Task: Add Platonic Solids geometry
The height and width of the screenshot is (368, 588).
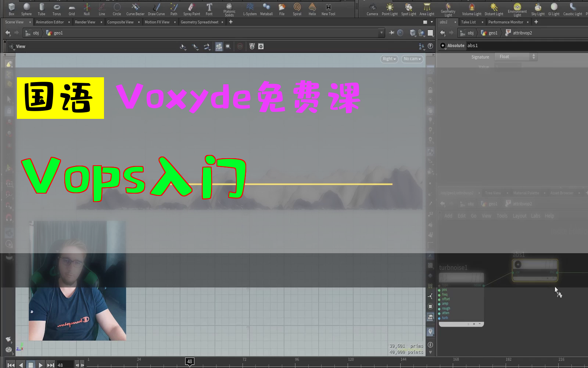Action: [229, 10]
